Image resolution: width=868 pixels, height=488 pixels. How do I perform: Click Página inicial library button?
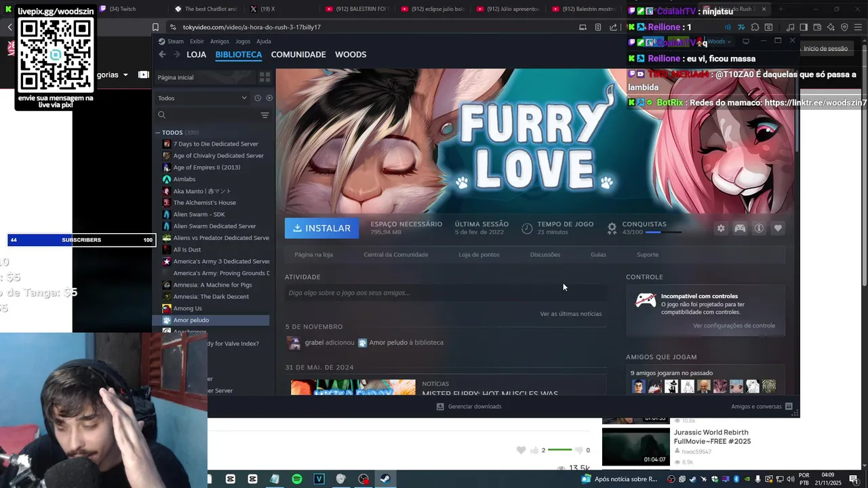(x=205, y=77)
